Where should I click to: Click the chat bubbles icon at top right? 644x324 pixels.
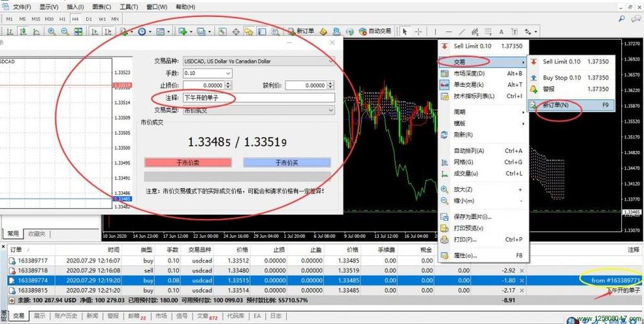[636, 19]
